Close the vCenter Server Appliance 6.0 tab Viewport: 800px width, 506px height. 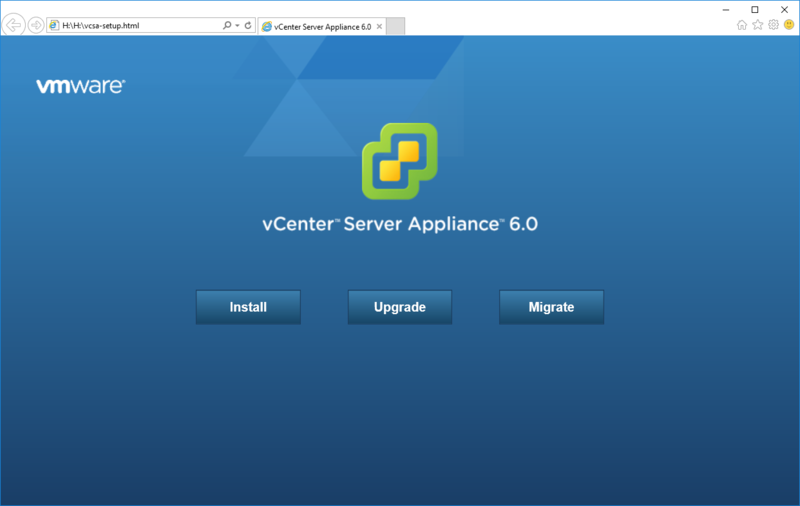379,27
